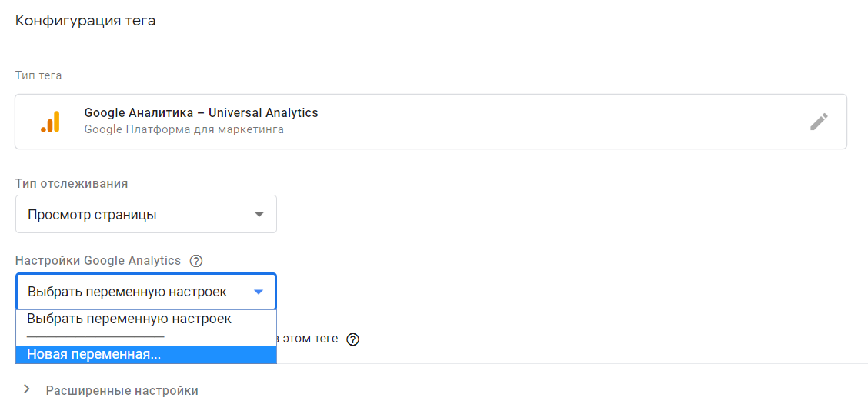Viewport: 868px width, 411px height.
Task: Click the Расширенные настройки label
Action: (122, 390)
